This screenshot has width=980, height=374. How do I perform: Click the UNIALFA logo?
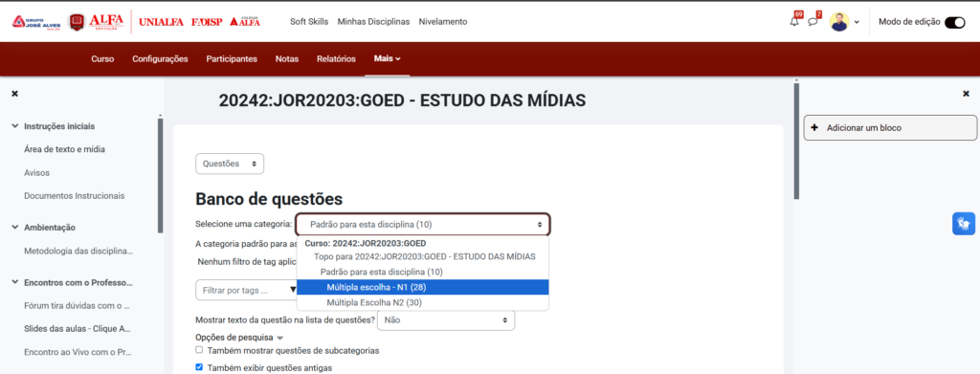click(161, 22)
